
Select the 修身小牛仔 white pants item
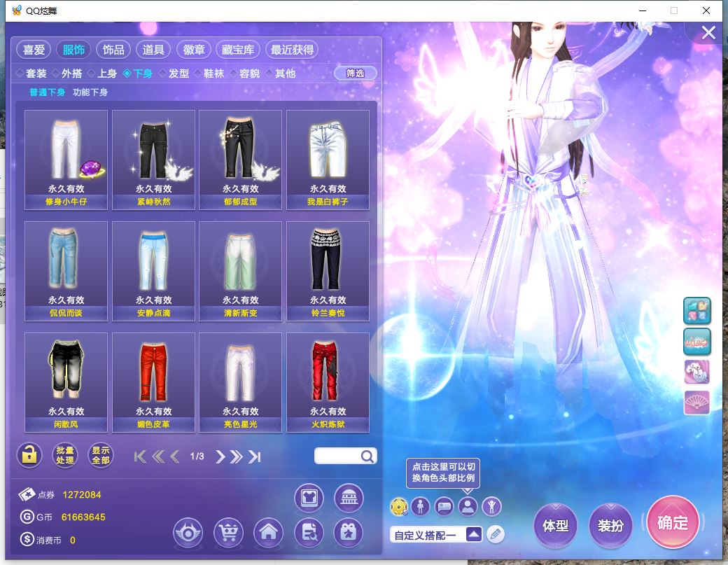[66, 160]
